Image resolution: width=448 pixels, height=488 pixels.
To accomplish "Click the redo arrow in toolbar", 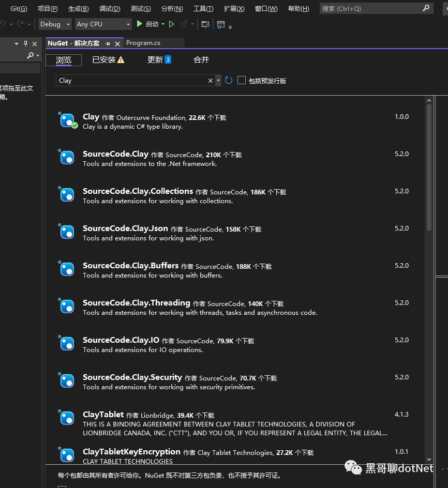I will 20,24.
